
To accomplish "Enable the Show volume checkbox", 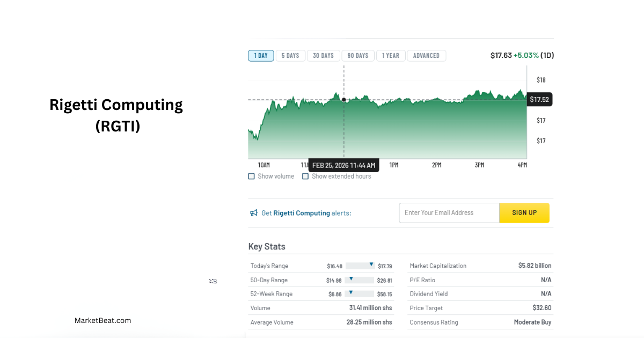I will (x=251, y=177).
